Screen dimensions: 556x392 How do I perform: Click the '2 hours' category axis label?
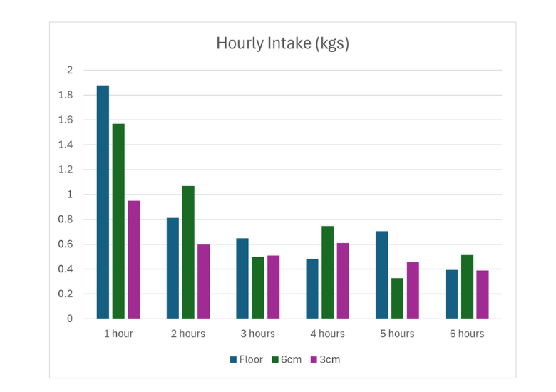click(x=187, y=334)
